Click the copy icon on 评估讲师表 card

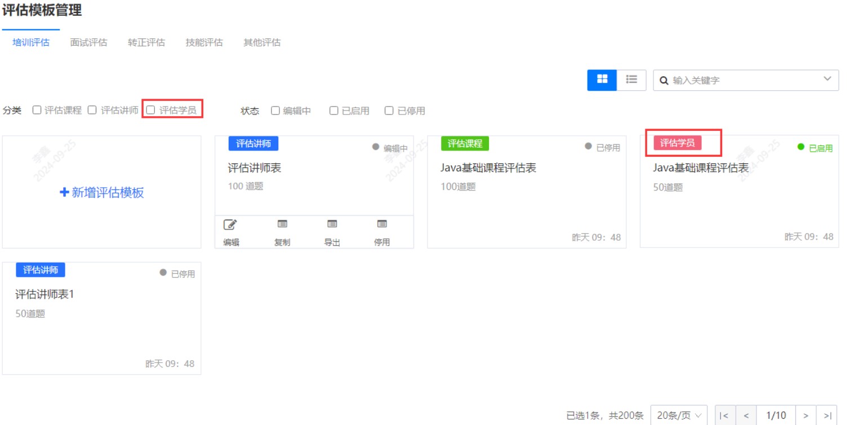[x=282, y=224]
